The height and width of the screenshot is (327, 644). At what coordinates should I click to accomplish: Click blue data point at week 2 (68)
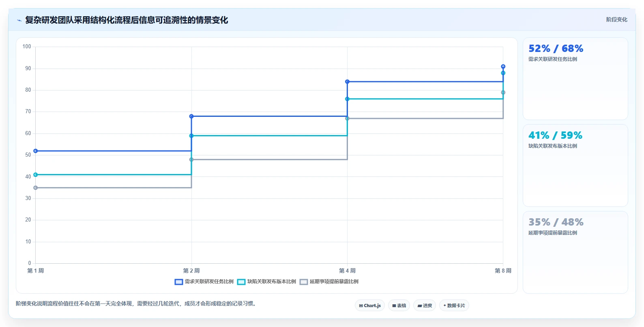pyautogui.click(x=191, y=116)
